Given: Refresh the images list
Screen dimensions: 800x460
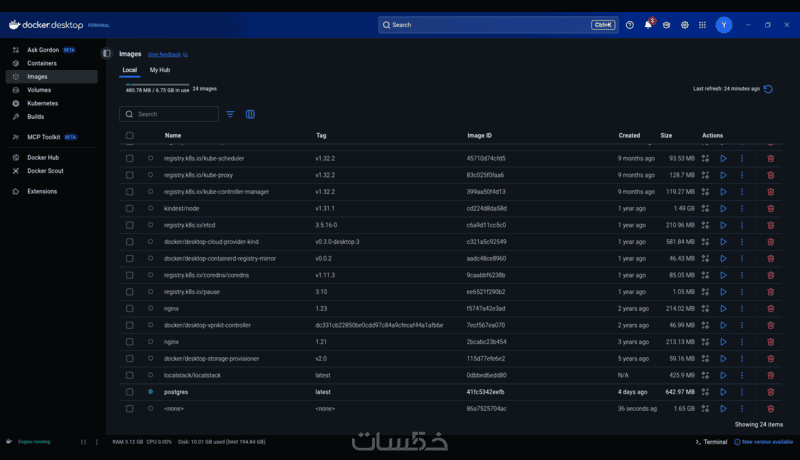Looking at the screenshot, I should (768, 89).
